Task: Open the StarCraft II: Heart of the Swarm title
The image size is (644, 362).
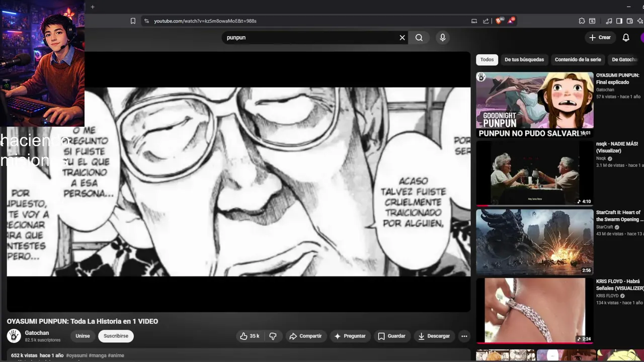Action: [619, 216]
